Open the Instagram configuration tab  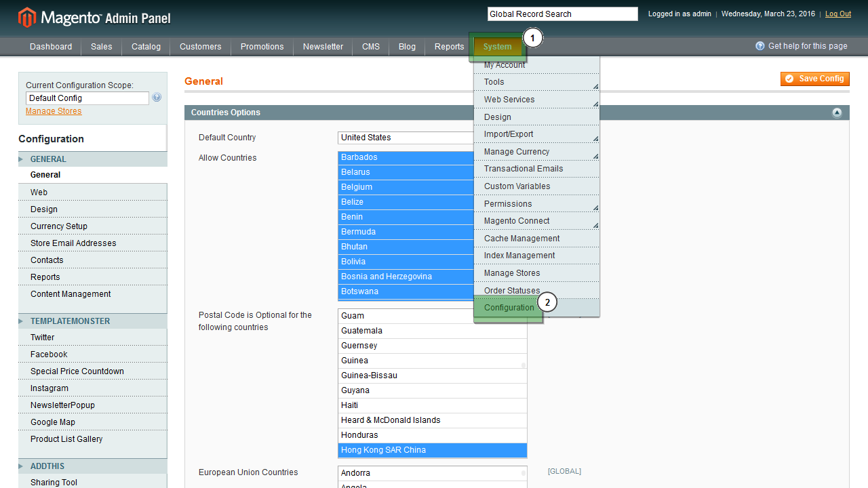click(x=93, y=388)
